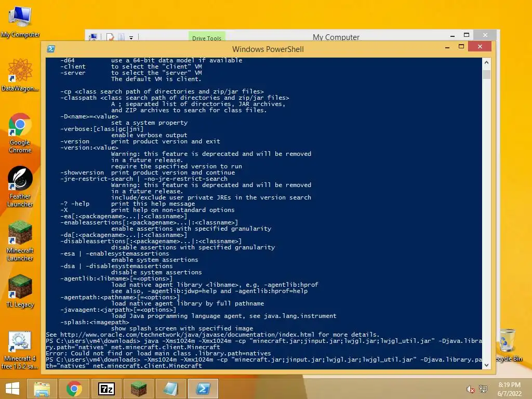
Task: Click Properties icon in My Computer toolbar
Action: coord(110,37)
